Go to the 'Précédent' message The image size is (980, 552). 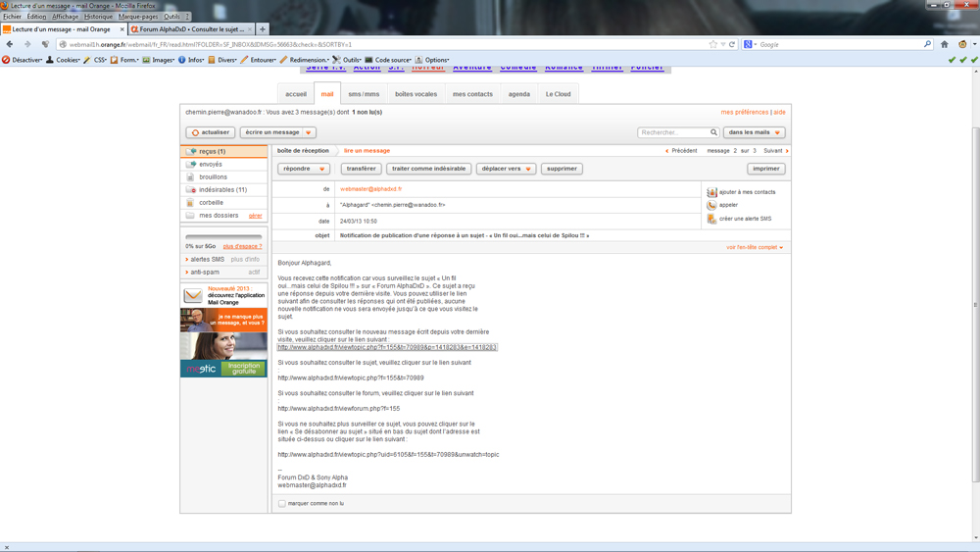(x=681, y=151)
